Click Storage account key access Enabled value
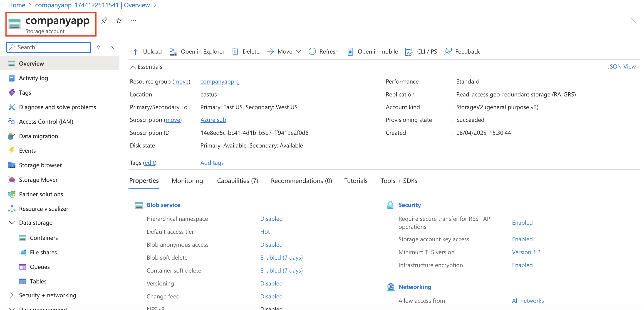Image resolution: width=644 pixels, height=310 pixels. coord(522,239)
